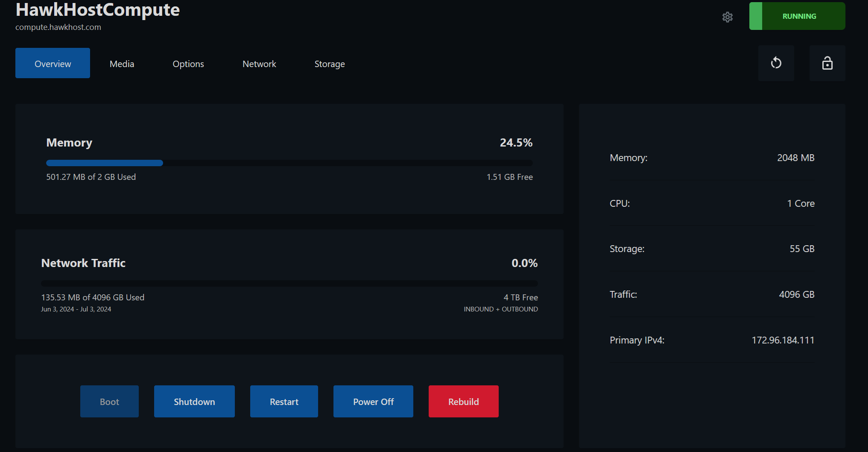Click the Primary IPv4 address 172.96.184.111
This screenshot has width=868, height=452.
click(x=783, y=340)
